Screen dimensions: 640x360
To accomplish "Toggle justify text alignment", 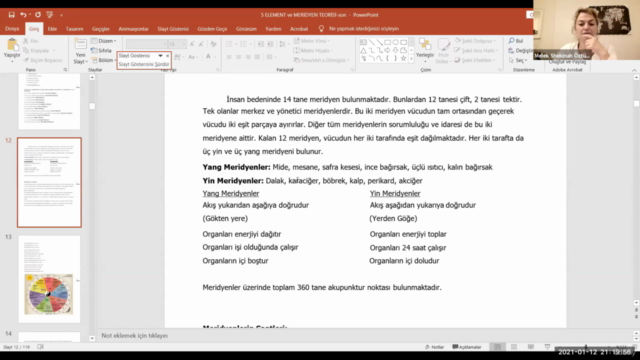I will pyautogui.click(x=257, y=57).
